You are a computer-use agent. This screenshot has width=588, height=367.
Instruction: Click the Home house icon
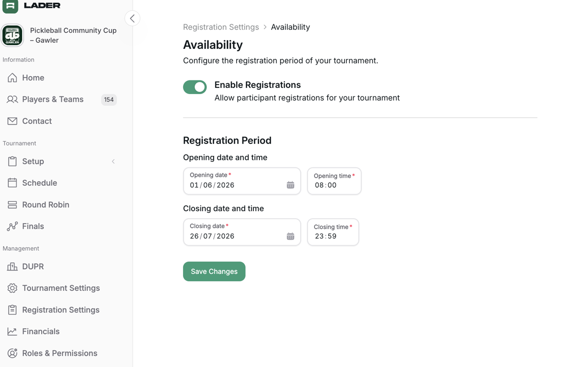[12, 78]
